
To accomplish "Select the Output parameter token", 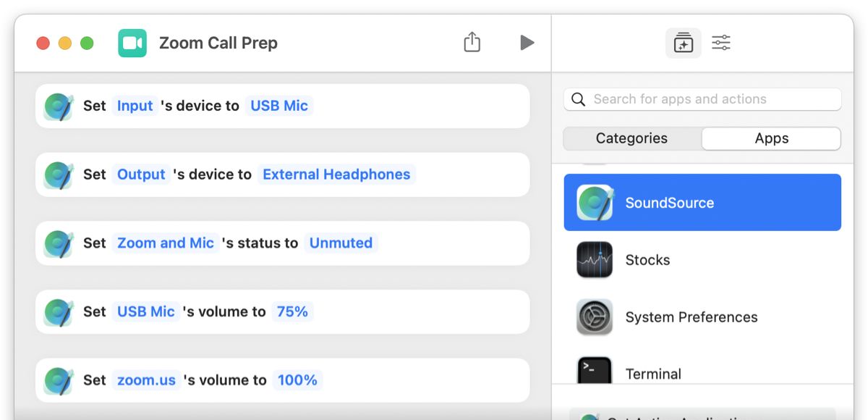I will [141, 175].
